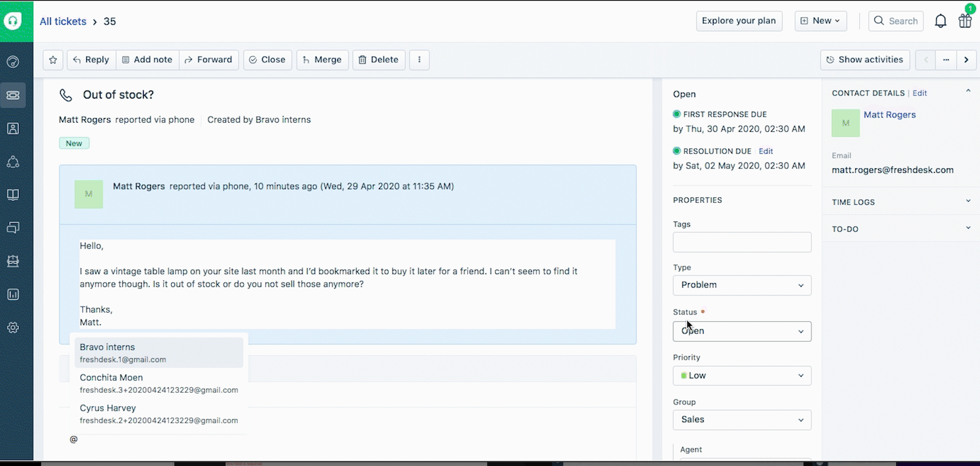
Task: Open the Group dropdown showing Sales
Action: 742,420
